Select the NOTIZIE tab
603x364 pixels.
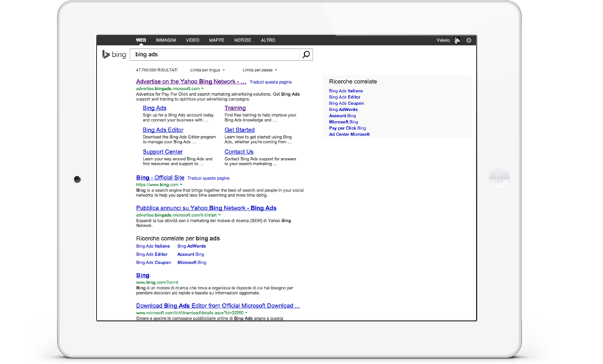click(x=242, y=40)
